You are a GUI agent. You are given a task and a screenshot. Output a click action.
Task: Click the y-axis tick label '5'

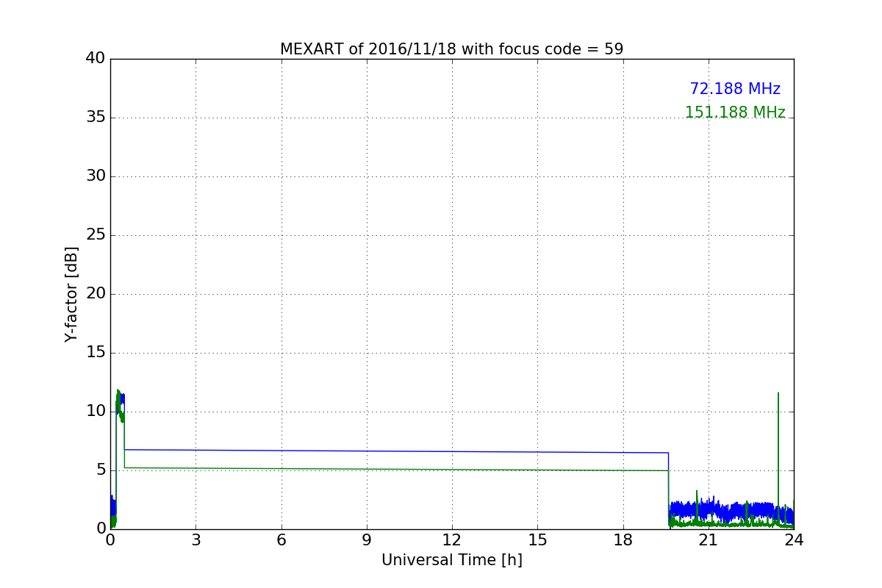click(100, 470)
